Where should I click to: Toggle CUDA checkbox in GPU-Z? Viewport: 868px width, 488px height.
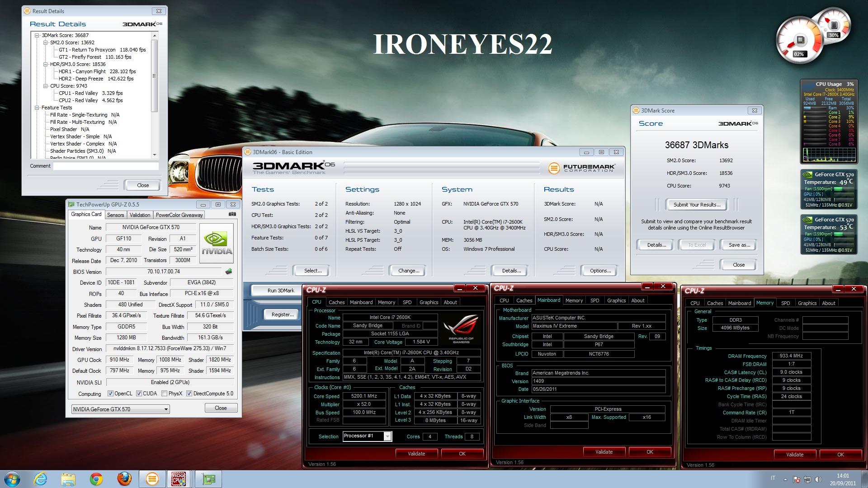pos(139,394)
